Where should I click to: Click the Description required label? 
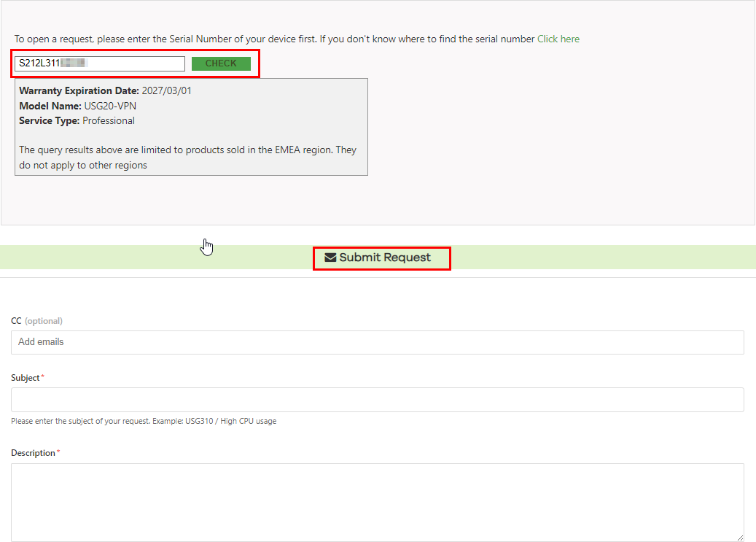[x=34, y=453]
